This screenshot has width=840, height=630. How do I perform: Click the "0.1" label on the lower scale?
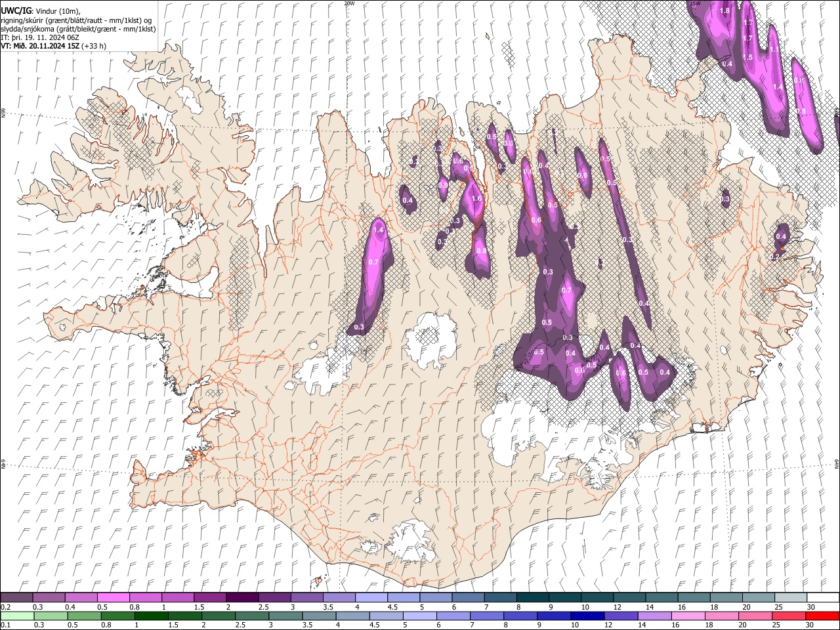[x=6, y=625]
